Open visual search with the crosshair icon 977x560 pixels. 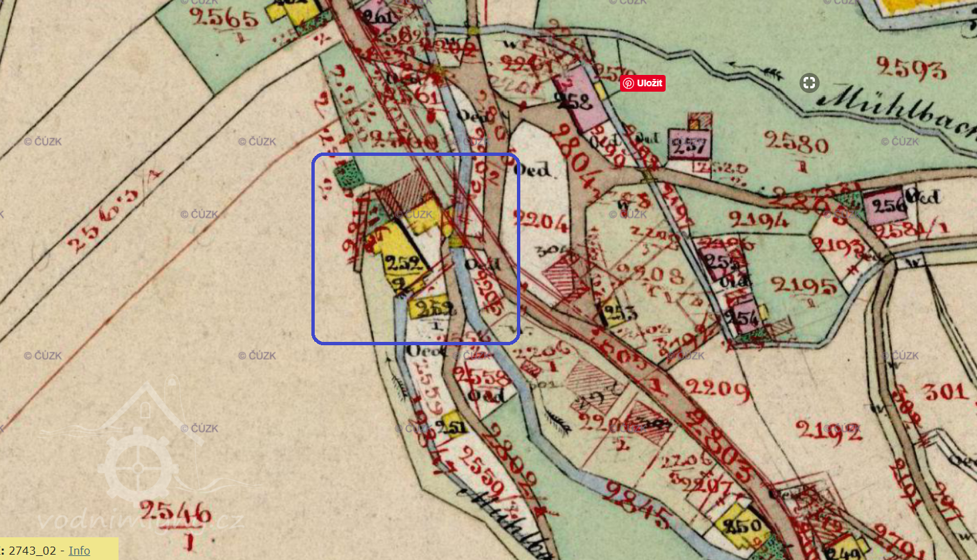(x=809, y=83)
